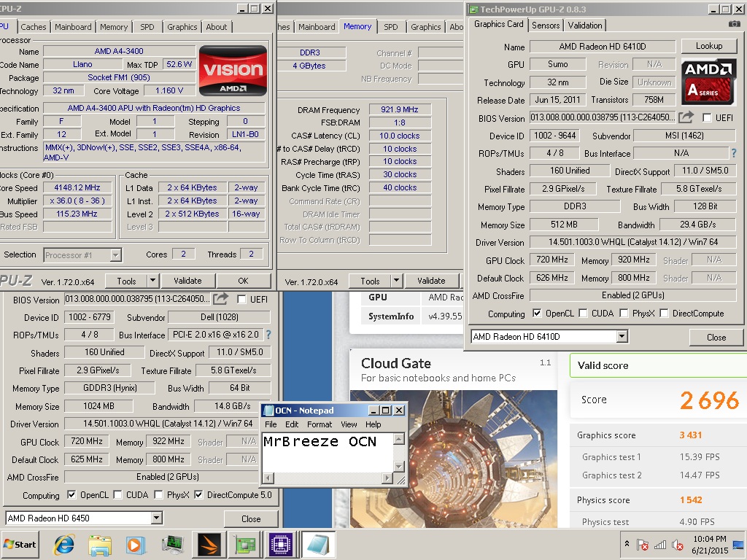This screenshot has width=747, height=560.
Task: Toggle DirectCompute checkbox in HD 6410D window
Action: click(664, 313)
